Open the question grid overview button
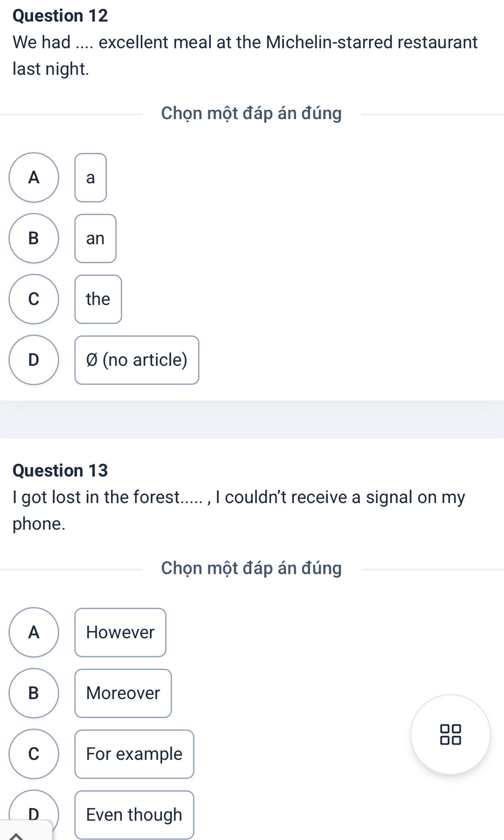 450,734
